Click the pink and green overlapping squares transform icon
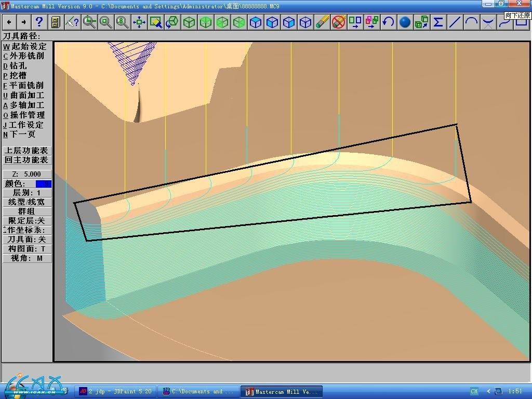 pyautogui.click(x=371, y=22)
